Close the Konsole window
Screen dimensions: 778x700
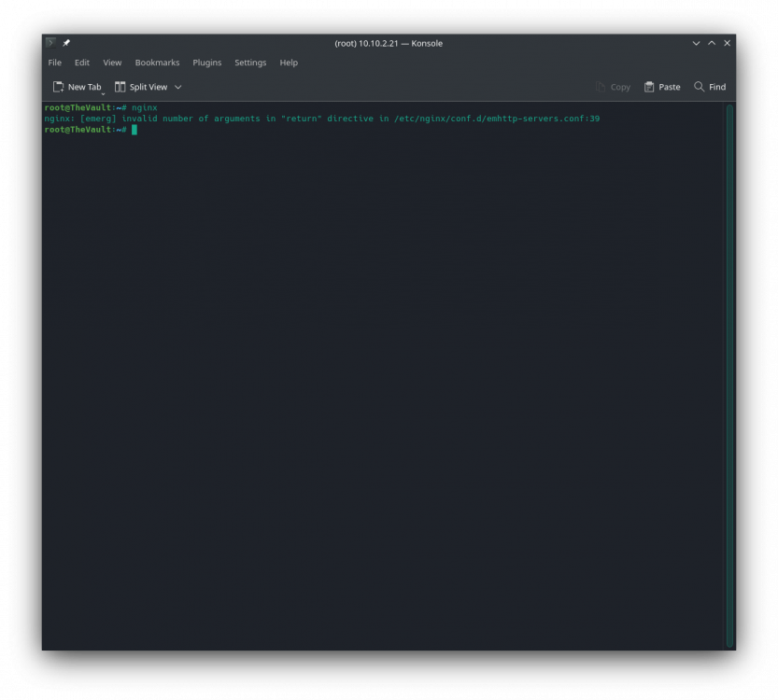pos(727,43)
